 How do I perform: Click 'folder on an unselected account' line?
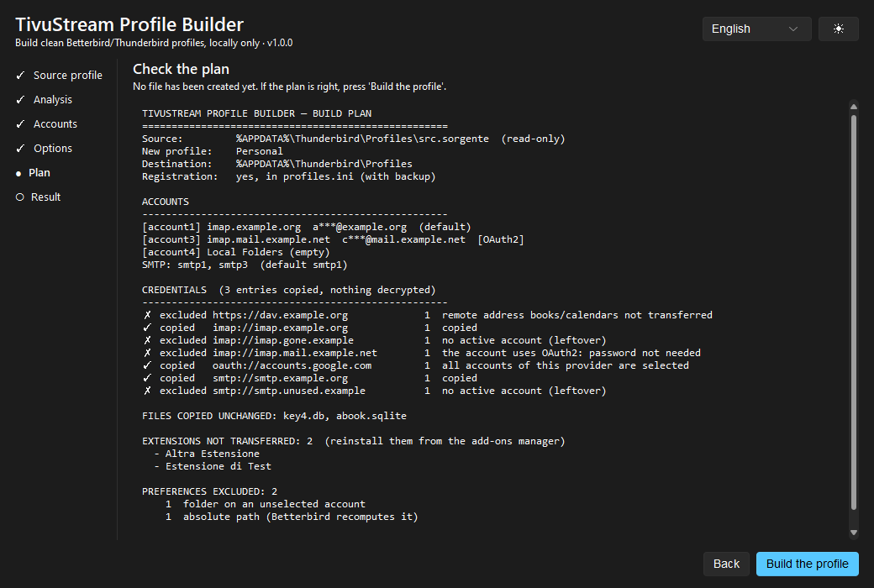pos(266,504)
